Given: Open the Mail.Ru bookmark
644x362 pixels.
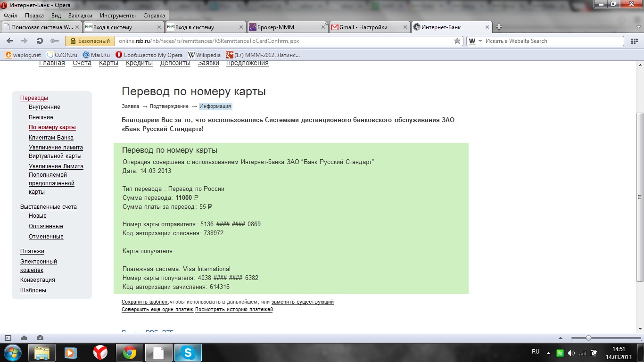Looking at the screenshot, I should 96,55.
